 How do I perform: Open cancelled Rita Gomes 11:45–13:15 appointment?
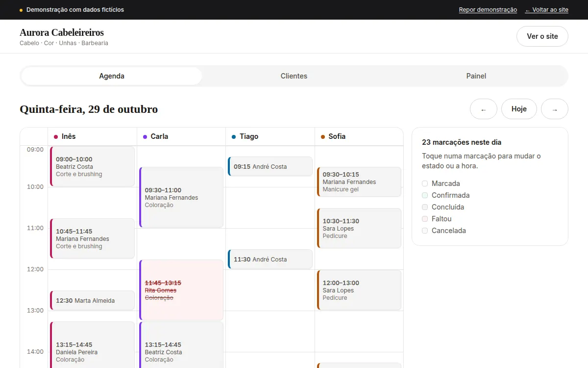(x=181, y=290)
